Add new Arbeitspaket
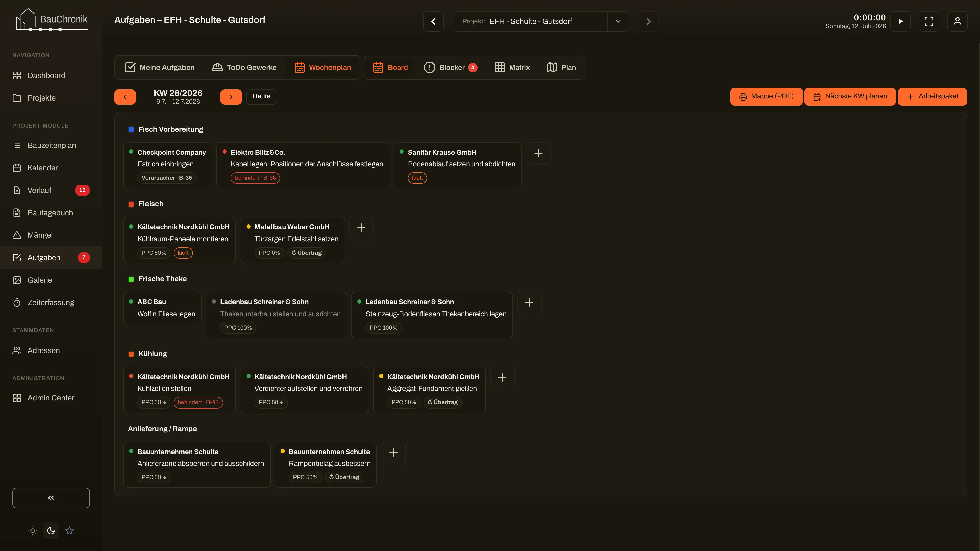980x551 pixels. (x=933, y=97)
